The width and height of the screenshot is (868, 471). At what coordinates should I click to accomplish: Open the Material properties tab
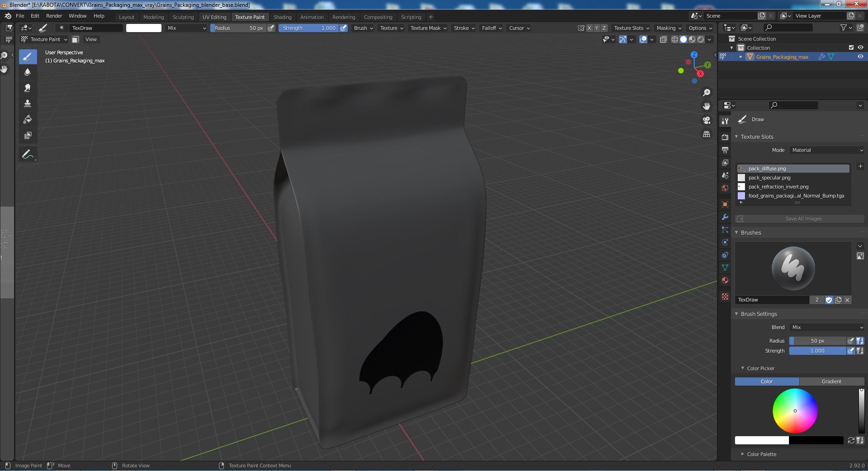click(x=725, y=280)
